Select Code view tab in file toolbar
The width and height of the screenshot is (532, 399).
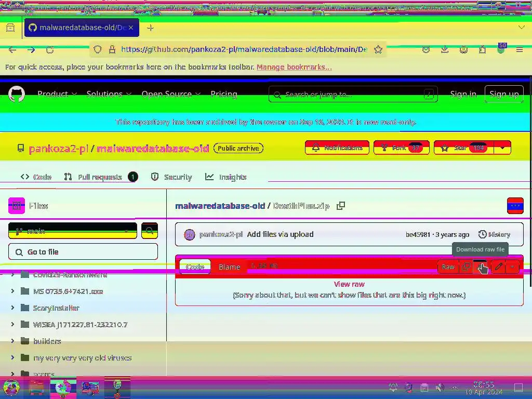click(x=195, y=267)
